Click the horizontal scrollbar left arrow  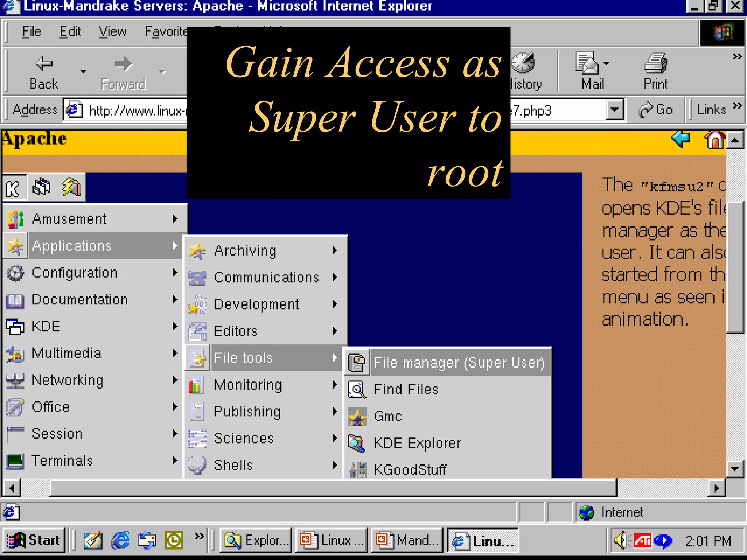(12, 488)
